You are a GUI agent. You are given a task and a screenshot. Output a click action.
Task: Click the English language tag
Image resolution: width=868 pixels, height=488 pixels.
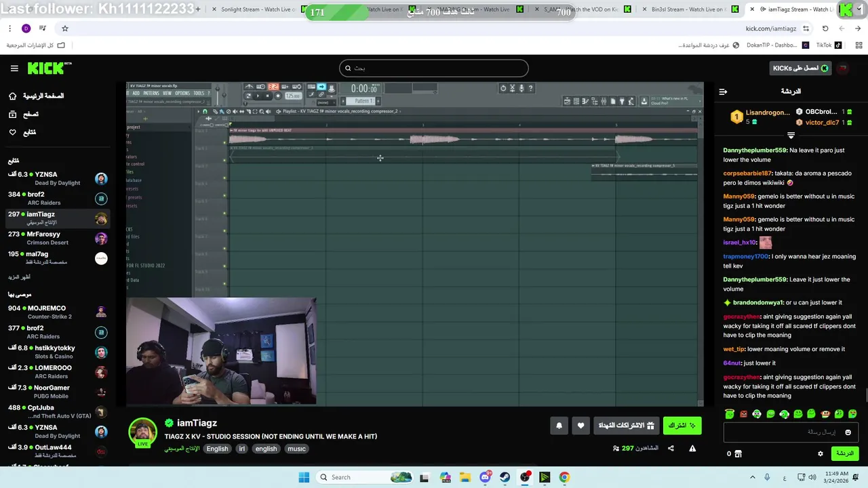(x=217, y=449)
